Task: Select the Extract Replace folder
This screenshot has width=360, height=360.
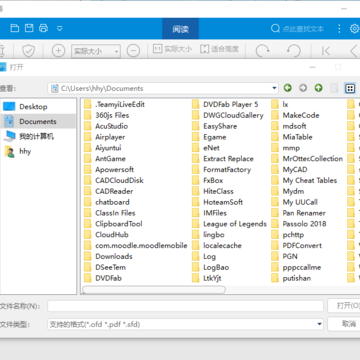Action: pos(223,159)
